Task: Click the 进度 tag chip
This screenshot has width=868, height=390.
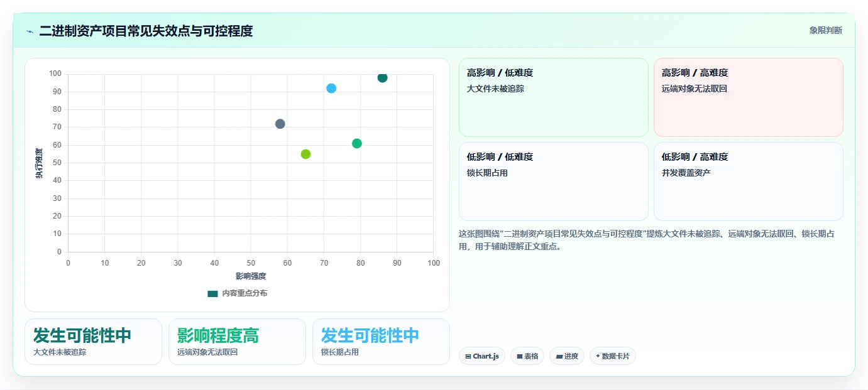Action: tap(567, 356)
